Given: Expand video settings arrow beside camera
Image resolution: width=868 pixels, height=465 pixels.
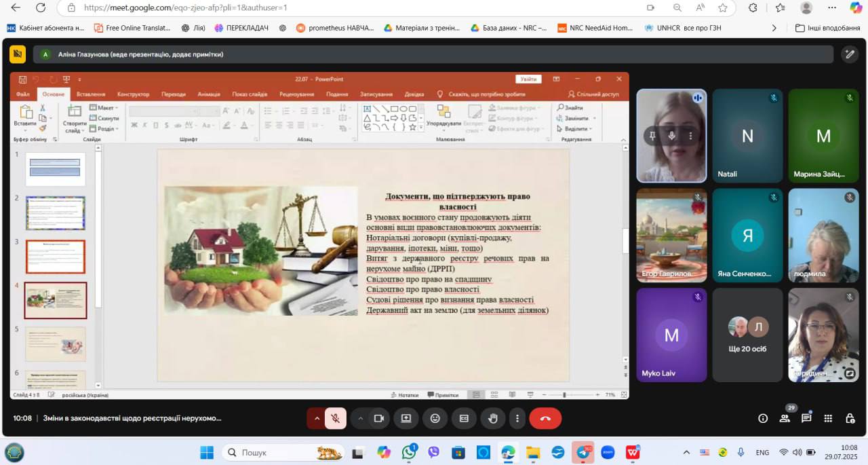Looking at the screenshot, I should [x=360, y=418].
